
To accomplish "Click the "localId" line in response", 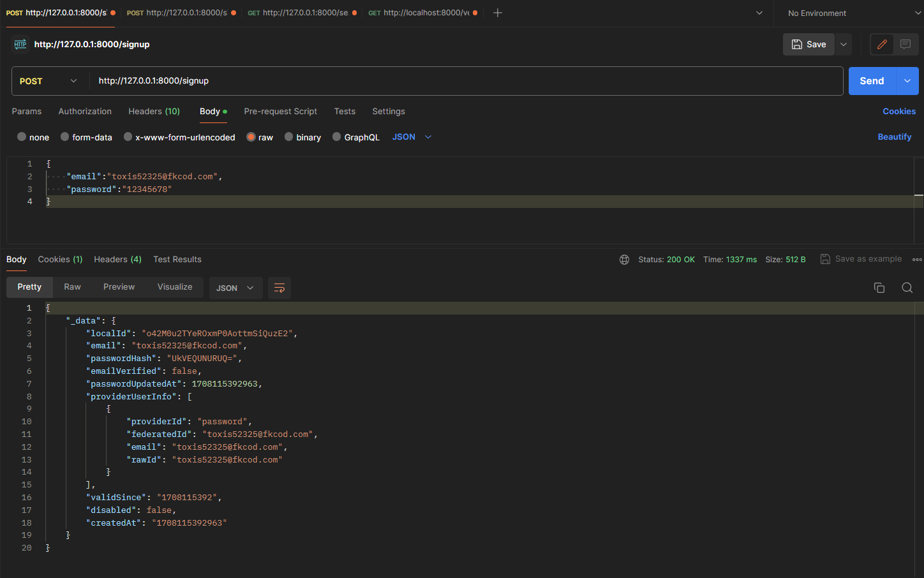I will pos(192,334).
